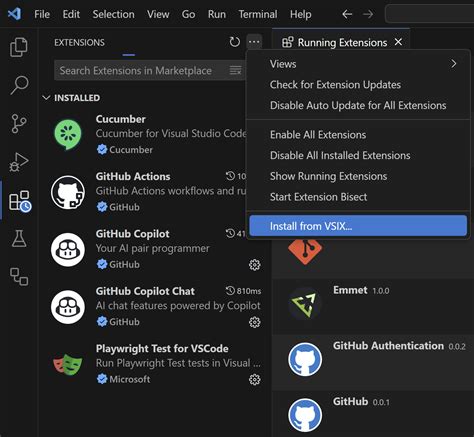Open the Search view in activity bar
Viewport: 474px width, 437px height.
click(19, 85)
